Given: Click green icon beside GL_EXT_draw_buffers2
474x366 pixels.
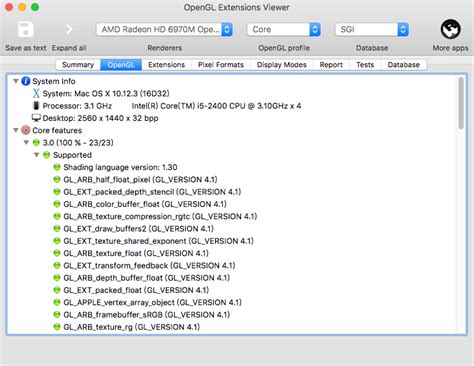Looking at the screenshot, I should [x=57, y=229].
